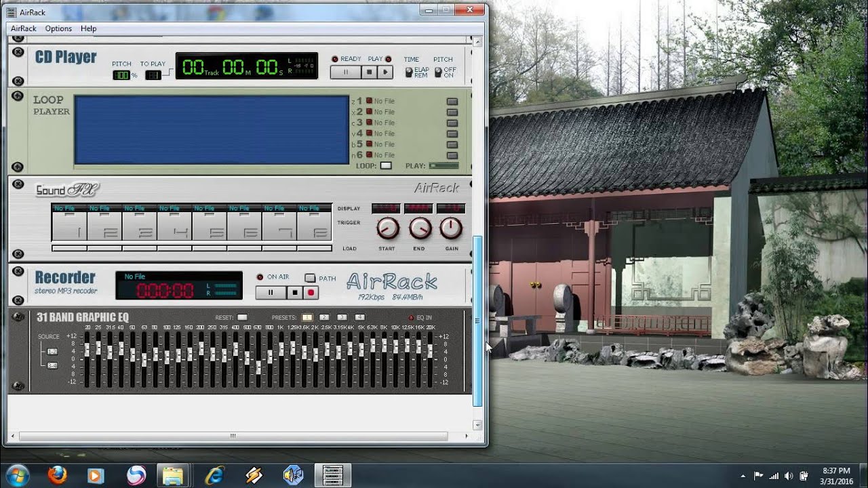This screenshot has width=868, height=488.
Task: Open the Options menu
Action: pyautogui.click(x=58, y=28)
